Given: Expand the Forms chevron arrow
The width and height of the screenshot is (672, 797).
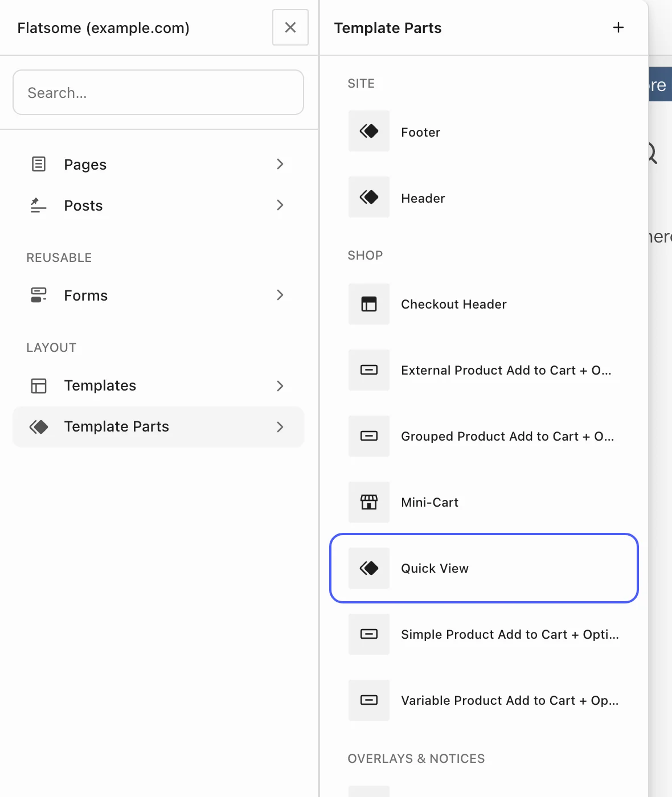Looking at the screenshot, I should [280, 295].
